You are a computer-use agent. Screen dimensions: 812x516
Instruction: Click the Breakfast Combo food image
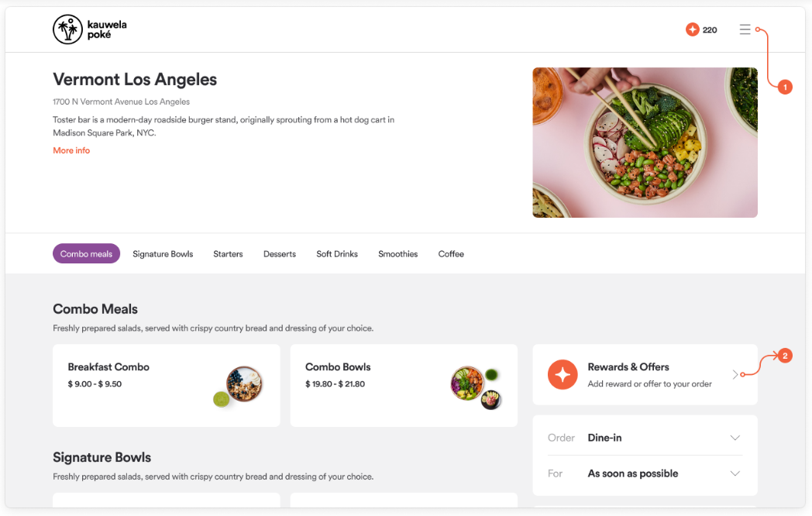(238, 386)
